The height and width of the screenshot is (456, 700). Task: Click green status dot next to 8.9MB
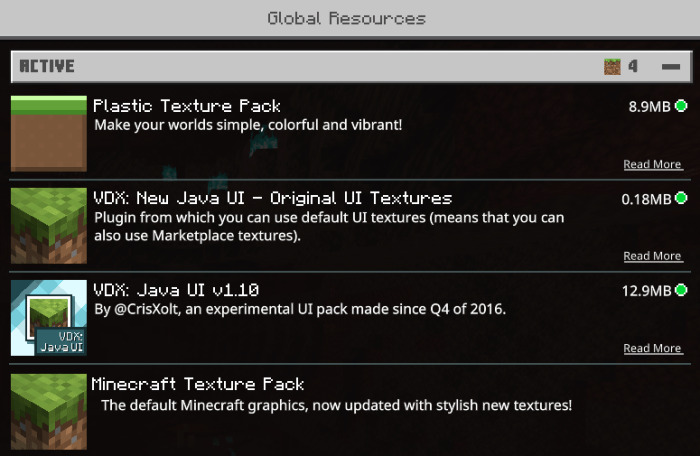pos(681,106)
